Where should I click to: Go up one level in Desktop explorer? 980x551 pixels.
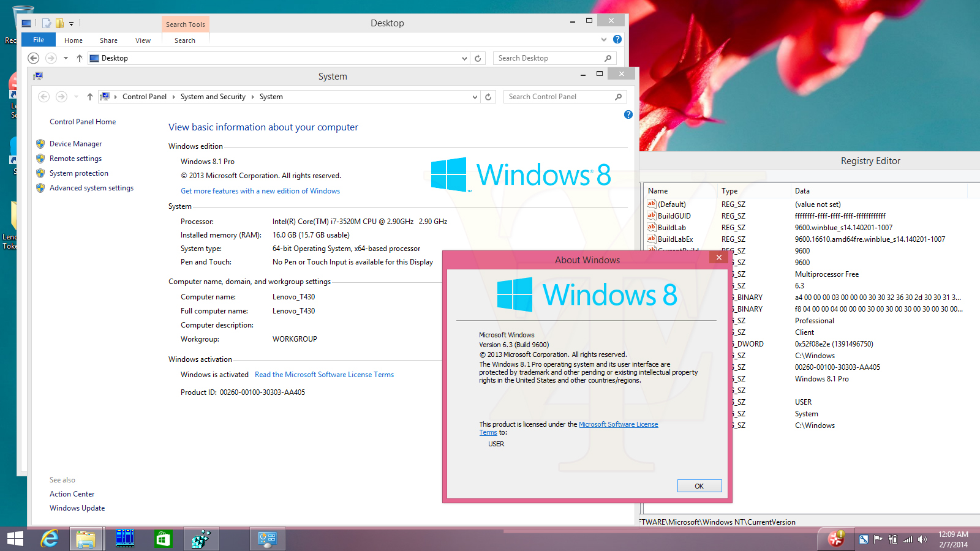pyautogui.click(x=79, y=58)
